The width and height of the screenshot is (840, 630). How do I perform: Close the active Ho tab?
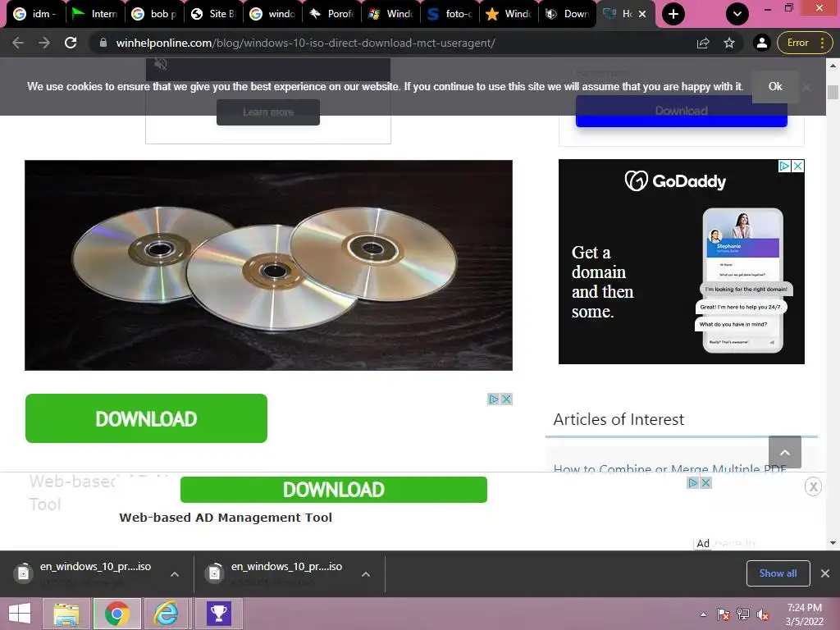pos(642,14)
